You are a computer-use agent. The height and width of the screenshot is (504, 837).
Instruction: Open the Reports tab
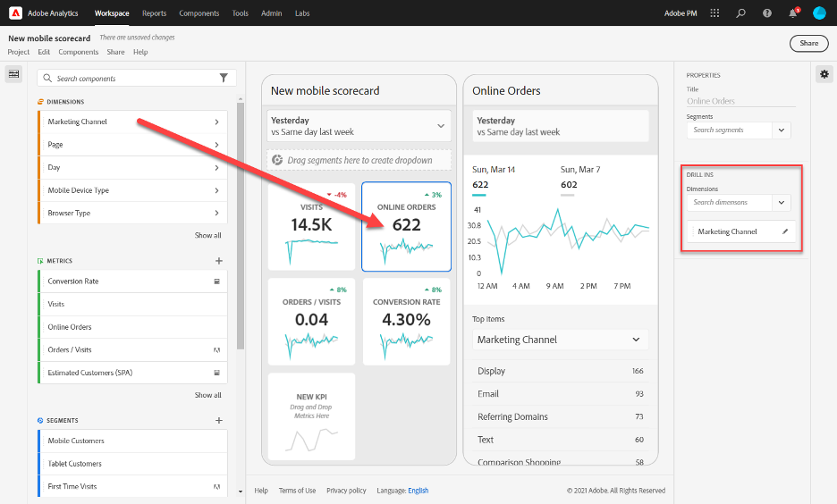point(155,13)
